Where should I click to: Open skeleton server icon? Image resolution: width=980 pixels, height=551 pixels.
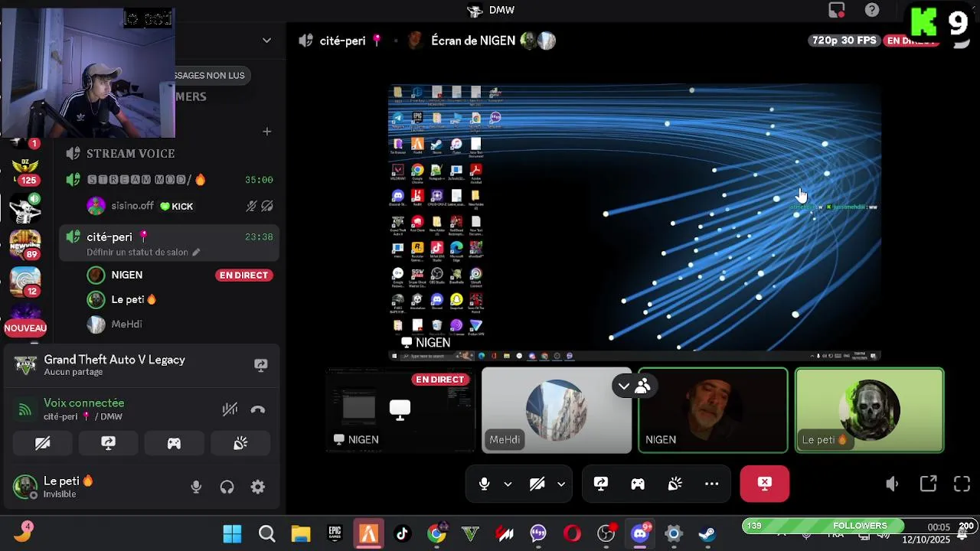coord(24,208)
